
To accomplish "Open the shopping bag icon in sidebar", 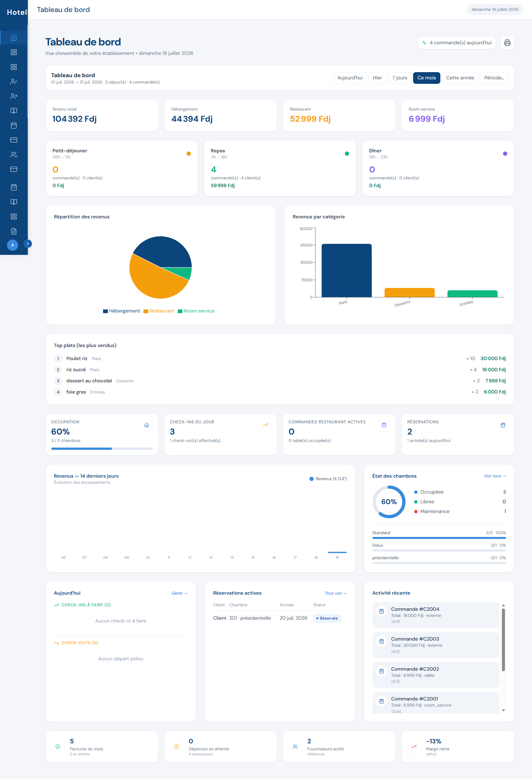I will coord(14,187).
